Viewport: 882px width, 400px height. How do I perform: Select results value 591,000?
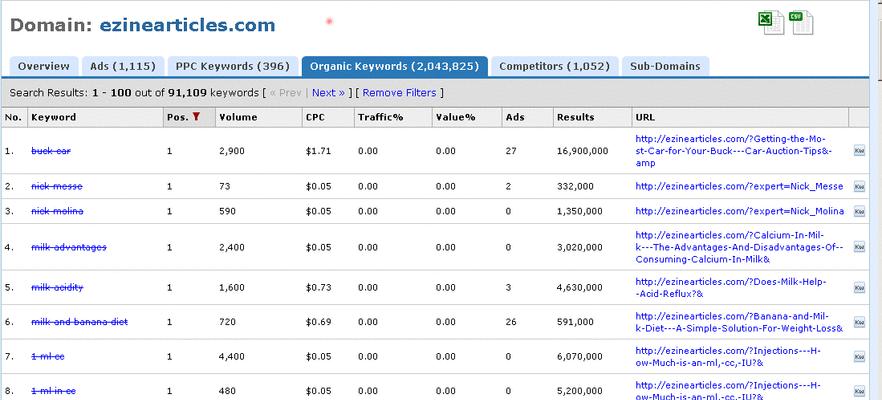point(575,322)
